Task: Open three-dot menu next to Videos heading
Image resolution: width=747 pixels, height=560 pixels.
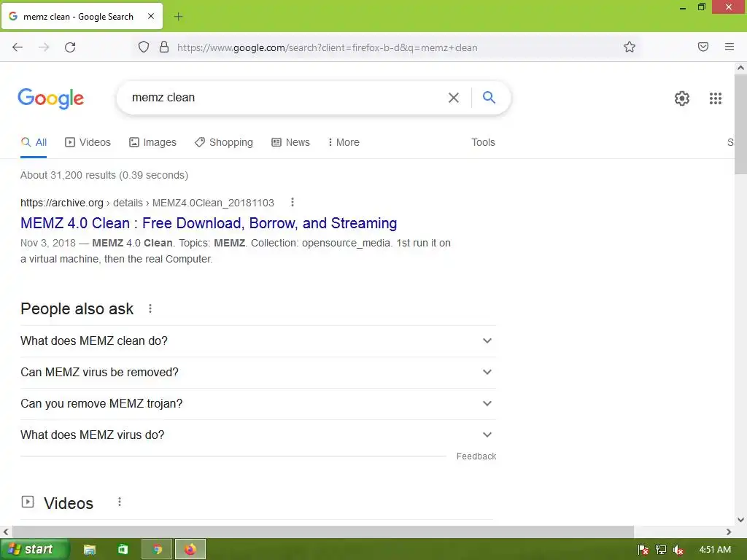Action: (x=120, y=502)
